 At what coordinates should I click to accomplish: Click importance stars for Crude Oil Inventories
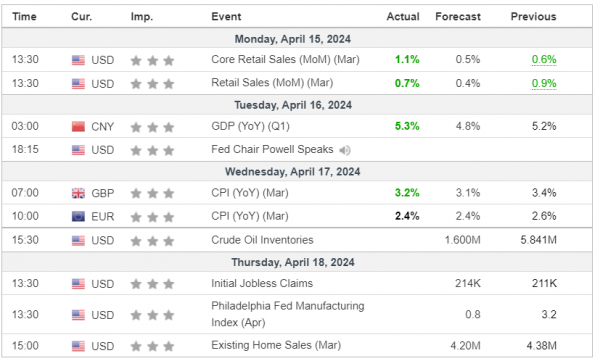(152, 241)
